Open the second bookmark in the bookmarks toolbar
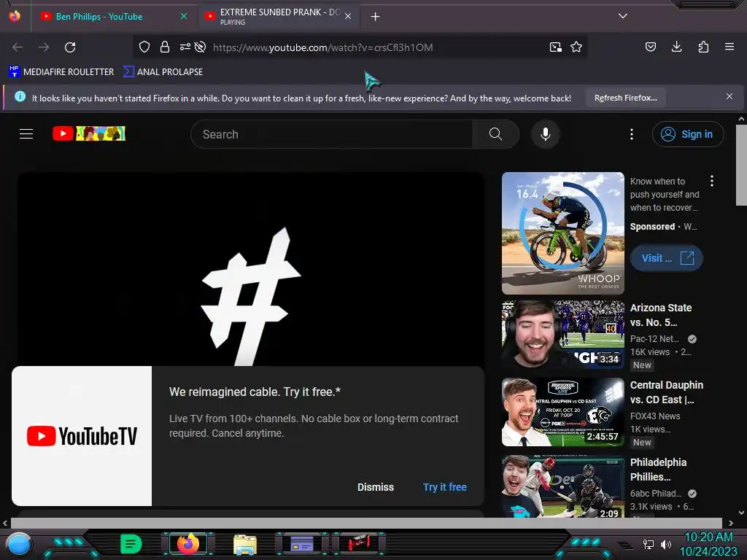The width and height of the screenshot is (747, 560). (163, 72)
